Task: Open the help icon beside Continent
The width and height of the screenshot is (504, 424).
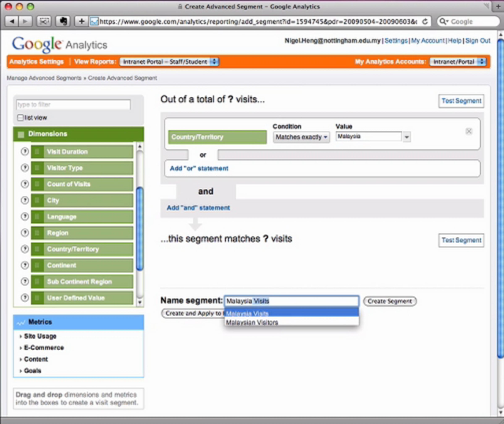Action: (25, 265)
